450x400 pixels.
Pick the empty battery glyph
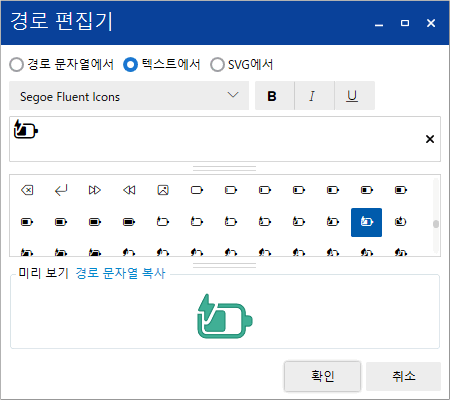197,190
